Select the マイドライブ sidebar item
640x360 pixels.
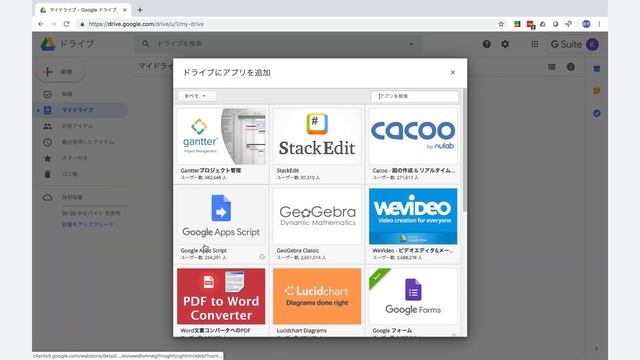[80, 110]
